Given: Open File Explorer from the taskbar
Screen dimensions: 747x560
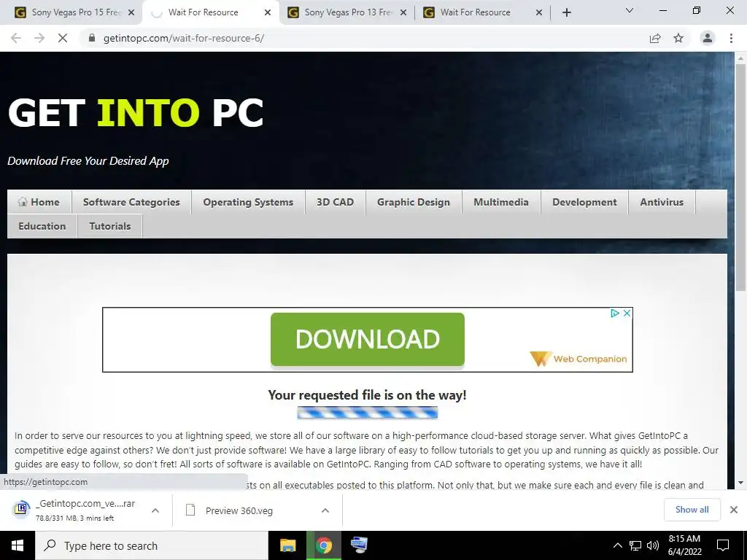Looking at the screenshot, I should (x=287, y=545).
